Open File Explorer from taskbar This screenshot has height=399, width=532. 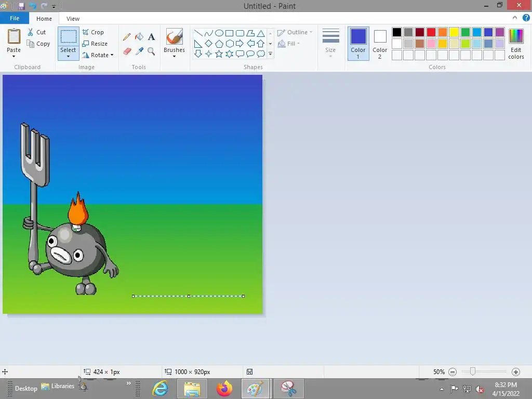tap(192, 389)
